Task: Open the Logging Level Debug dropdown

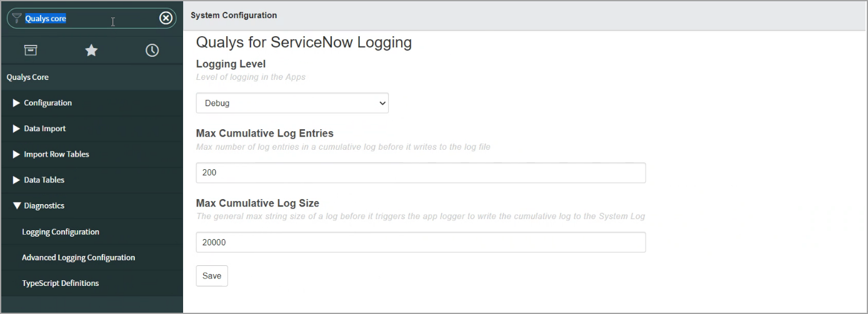Action: pyautogui.click(x=292, y=103)
